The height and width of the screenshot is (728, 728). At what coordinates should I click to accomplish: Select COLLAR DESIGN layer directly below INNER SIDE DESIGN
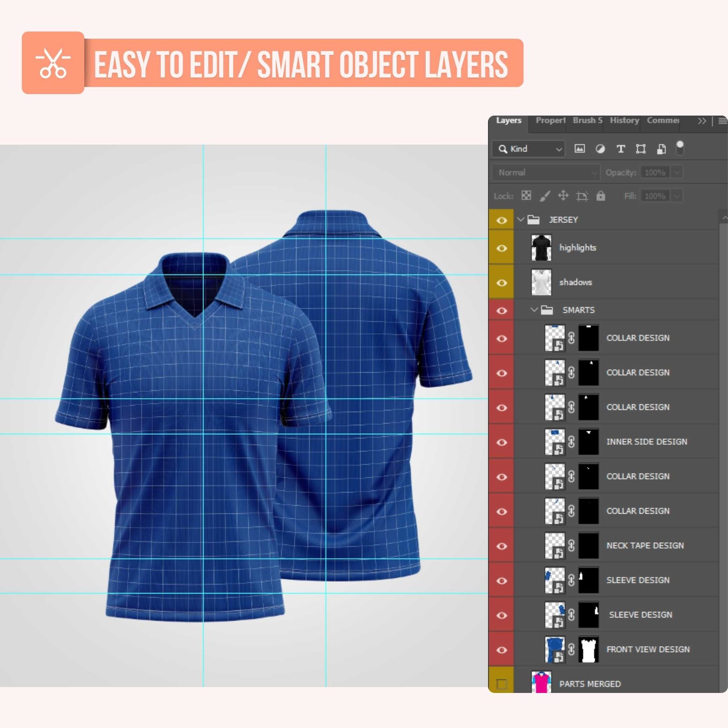638,476
